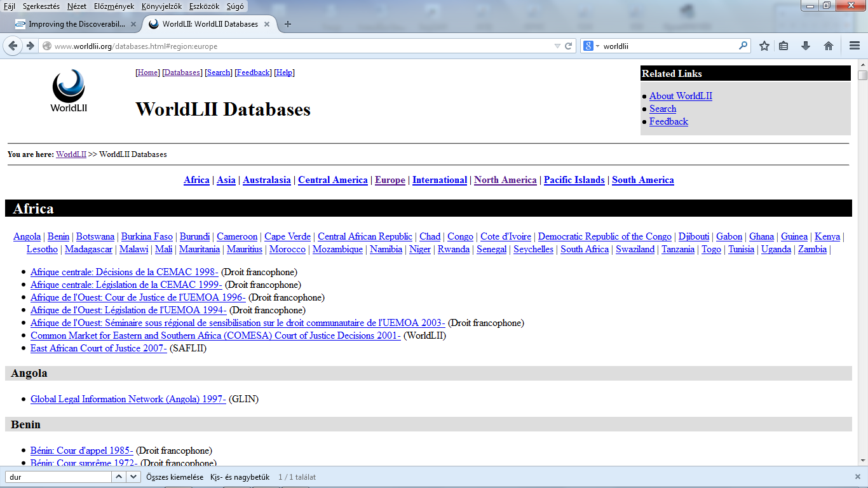Viewport: 868px width, 488px height.
Task: Open East African Court of Justice 2007-
Action: (98, 348)
